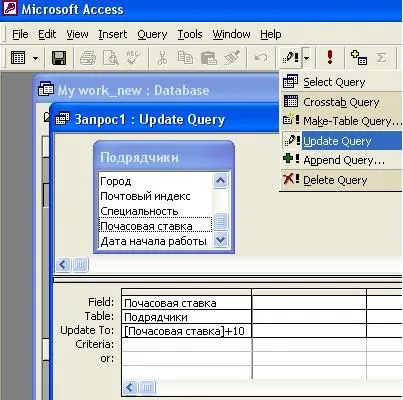Open the Query Type dropdown arrow

(x=306, y=58)
